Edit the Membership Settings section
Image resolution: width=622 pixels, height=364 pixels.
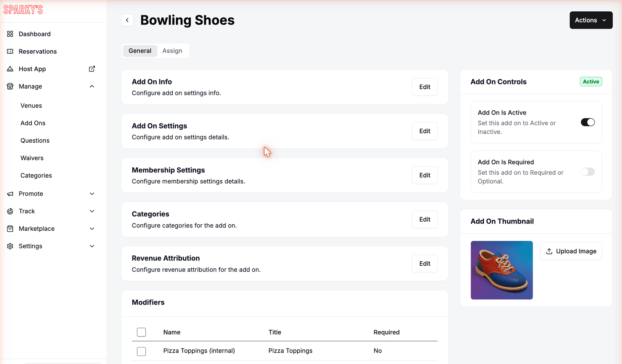tap(425, 175)
